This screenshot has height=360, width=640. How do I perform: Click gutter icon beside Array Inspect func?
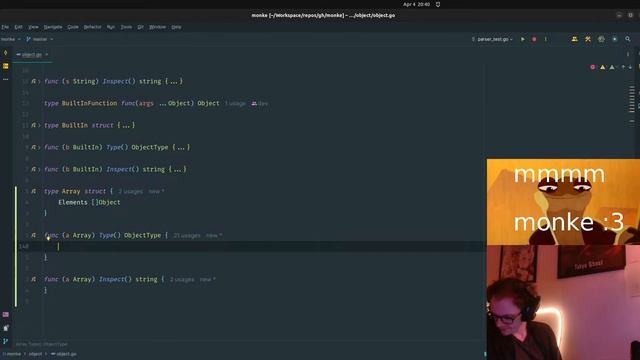pos(33,280)
